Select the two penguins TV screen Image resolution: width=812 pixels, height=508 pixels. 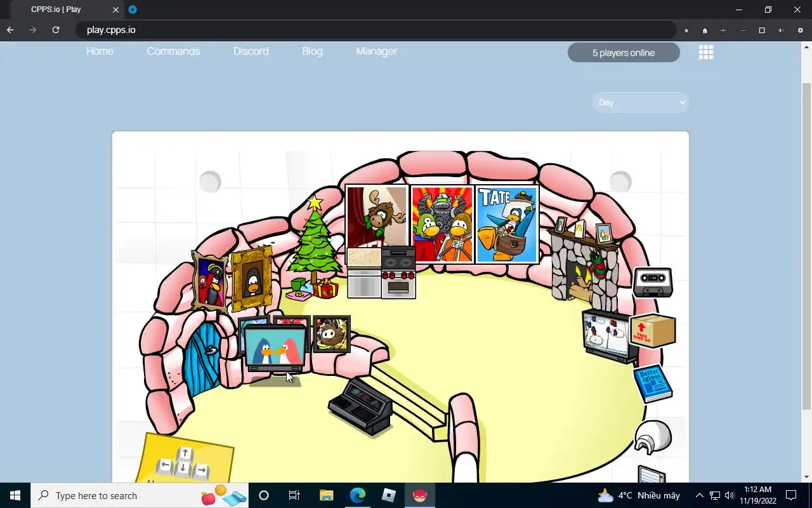click(x=275, y=349)
